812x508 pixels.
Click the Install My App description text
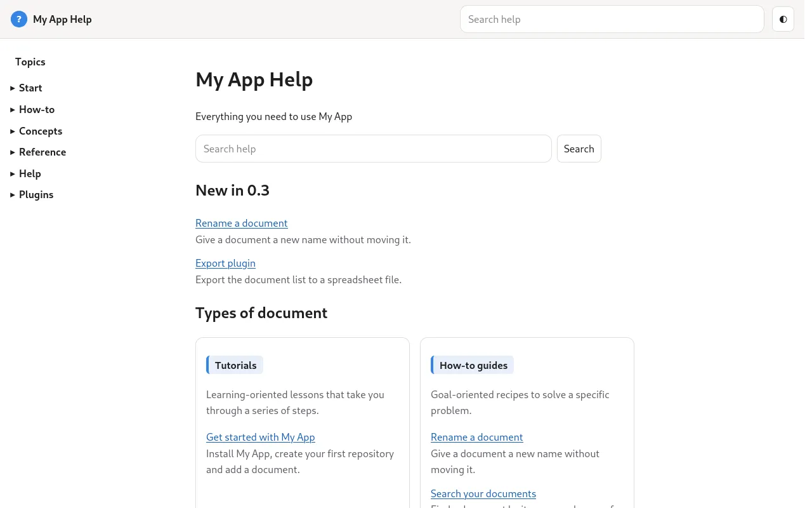point(300,462)
